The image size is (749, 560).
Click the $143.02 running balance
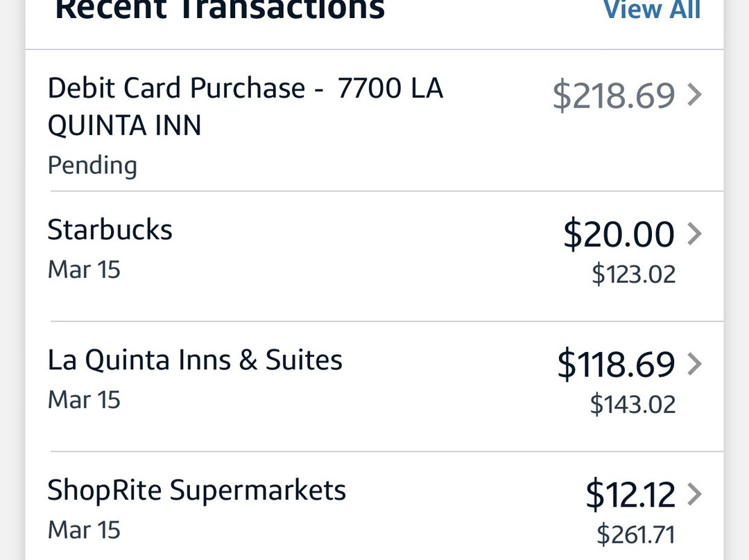[x=632, y=404]
